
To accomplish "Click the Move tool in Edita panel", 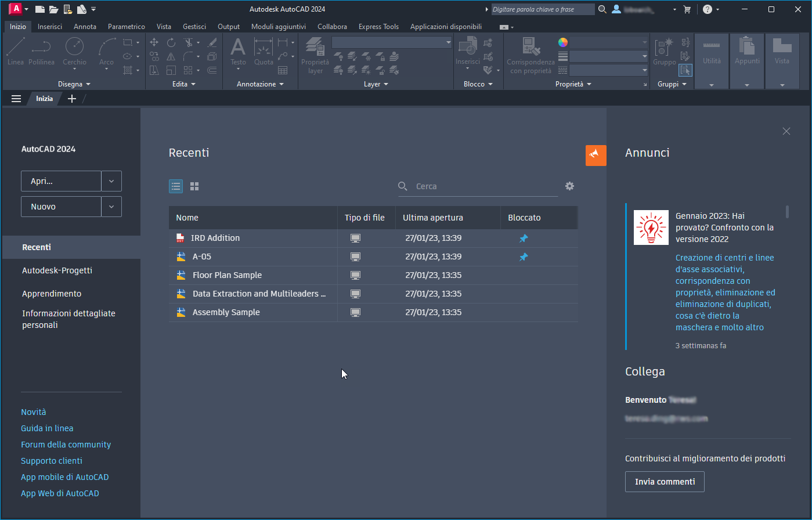I will coord(154,42).
